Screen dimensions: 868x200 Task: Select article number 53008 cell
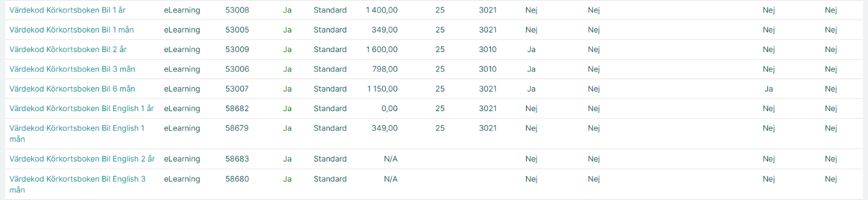(x=237, y=10)
